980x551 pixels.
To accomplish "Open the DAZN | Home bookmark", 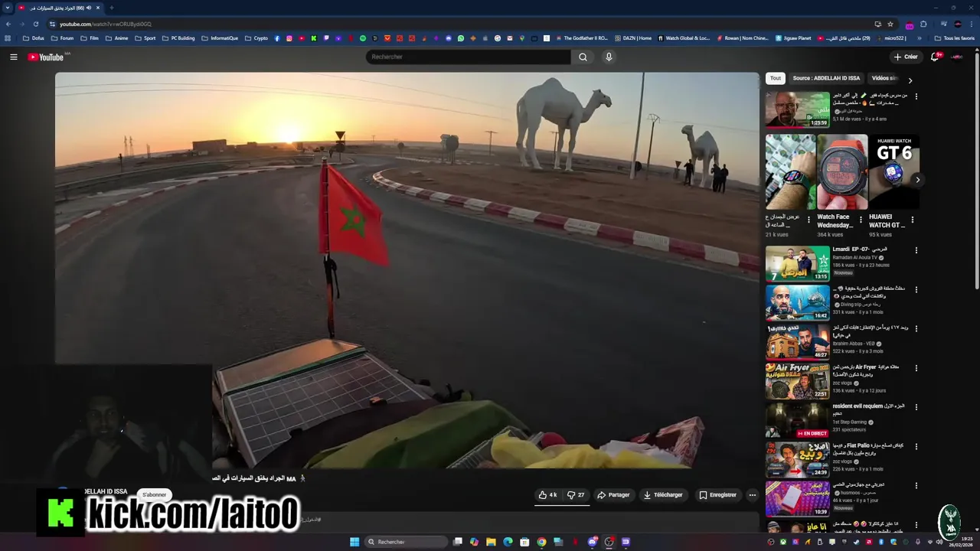I will pyautogui.click(x=632, y=38).
